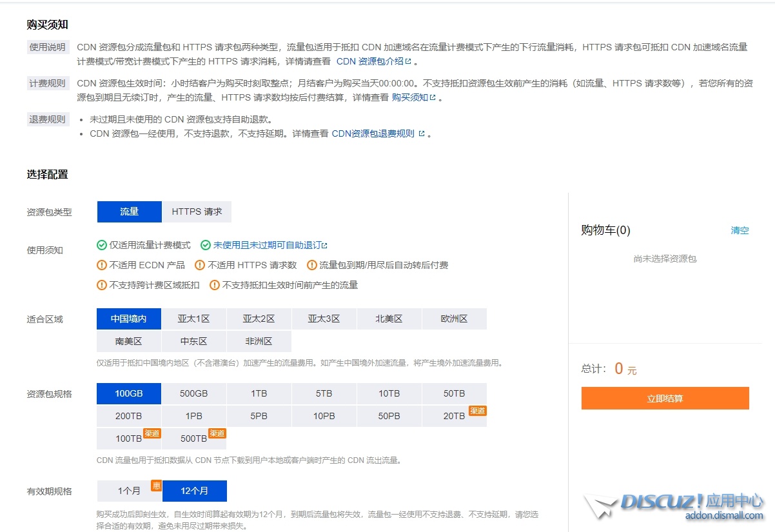Select the 200TB package size
The image size is (775, 532).
[x=129, y=416]
